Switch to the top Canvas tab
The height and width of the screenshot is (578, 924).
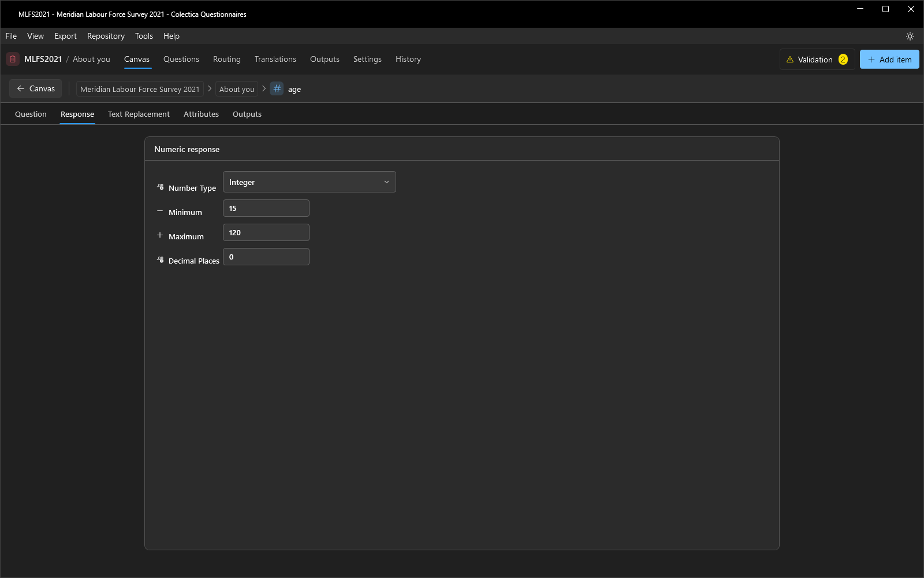click(x=137, y=59)
